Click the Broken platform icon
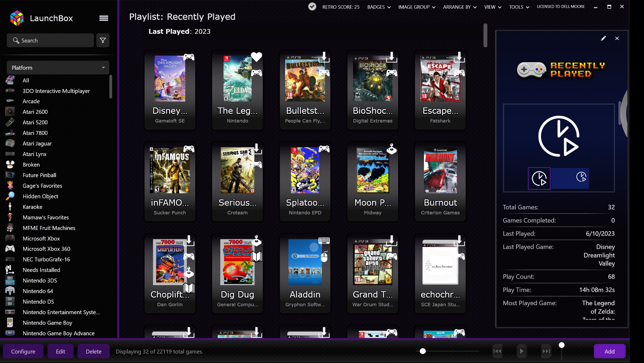Image resolution: width=644 pixels, height=363 pixels. point(10,164)
